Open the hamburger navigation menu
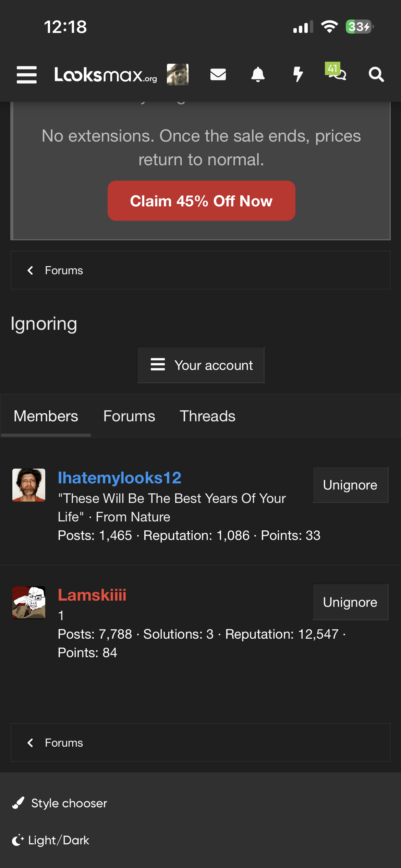 click(27, 75)
